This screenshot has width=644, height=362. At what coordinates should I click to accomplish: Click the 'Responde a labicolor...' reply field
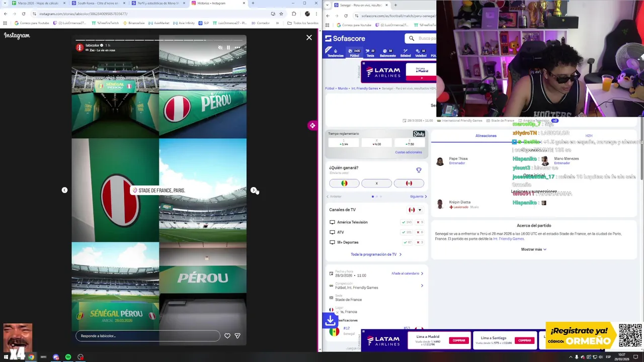coord(148,336)
